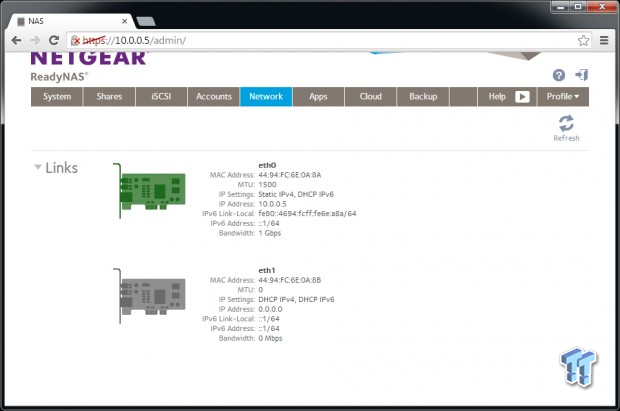Image resolution: width=620 pixels, height=411 pixels.
Task: Click the address bar URL field
Action: [x=328, y=40]
